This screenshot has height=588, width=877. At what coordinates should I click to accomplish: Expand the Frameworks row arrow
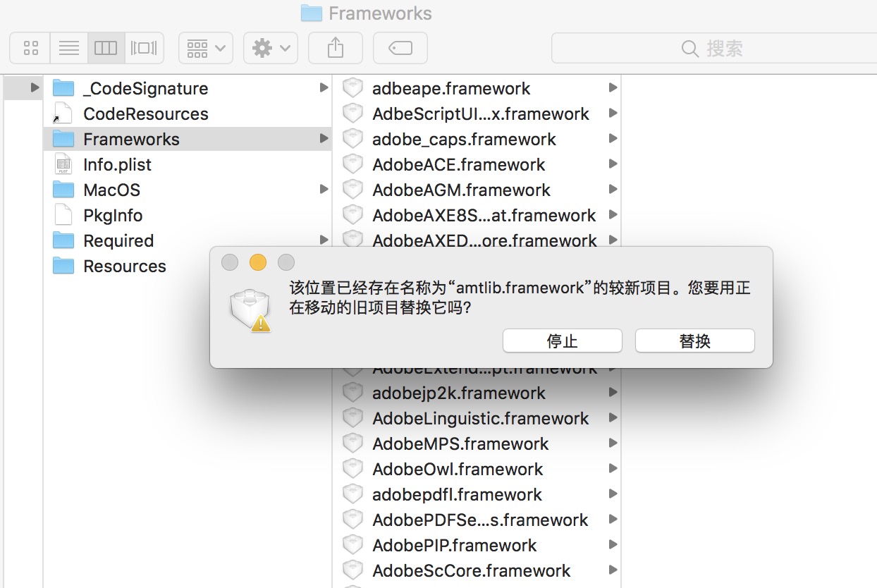(324, 138)
